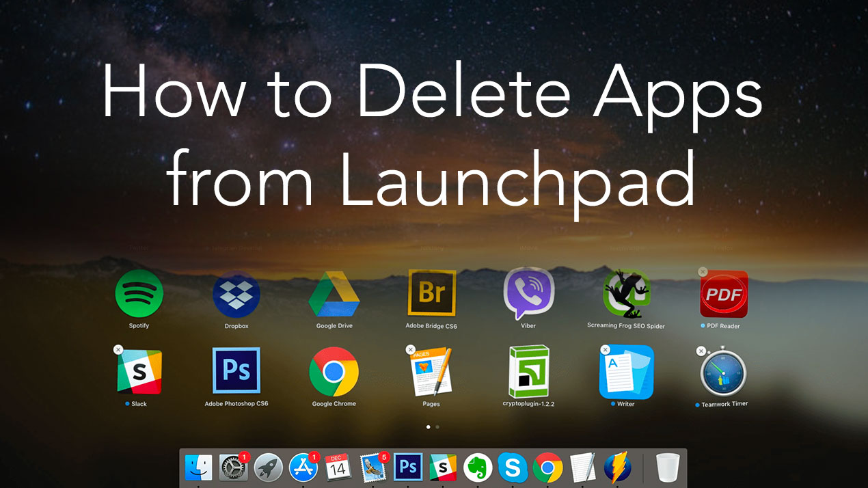The width and height of the screenshot is (868, 488).
Task: Open the App Store in the Dock
Action: click(x=303, y=467)
